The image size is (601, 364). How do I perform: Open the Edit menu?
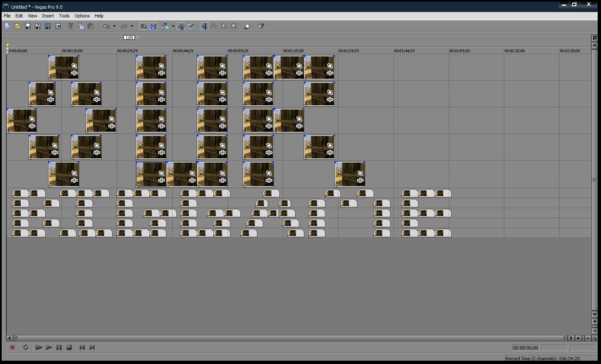point(19,16)
